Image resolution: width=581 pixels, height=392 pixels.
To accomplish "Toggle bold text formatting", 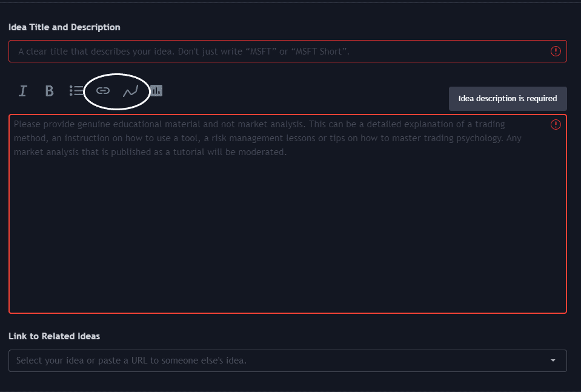I will point(49,91).
